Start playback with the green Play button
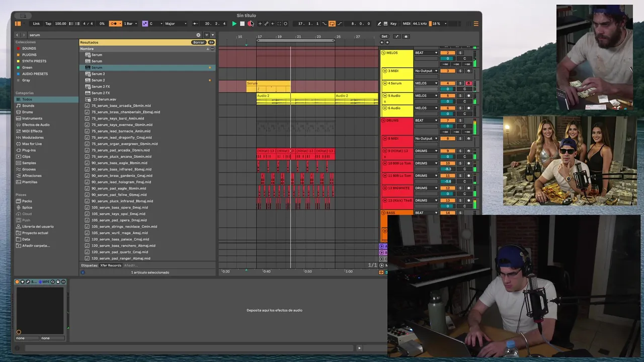644x362 pixels. pyautogui.click(x=234, y=24)
